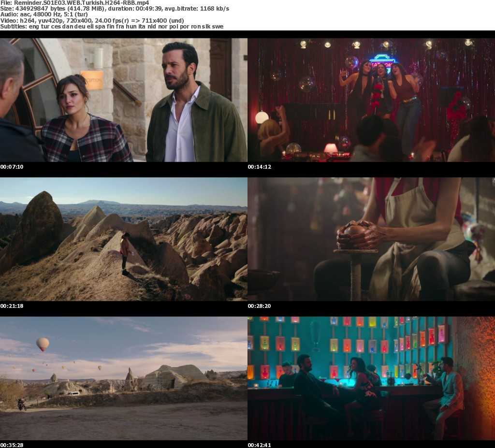The image size is (495, 448).
Task: Select the Audio aac info line
Action: (x=44, y=14)
